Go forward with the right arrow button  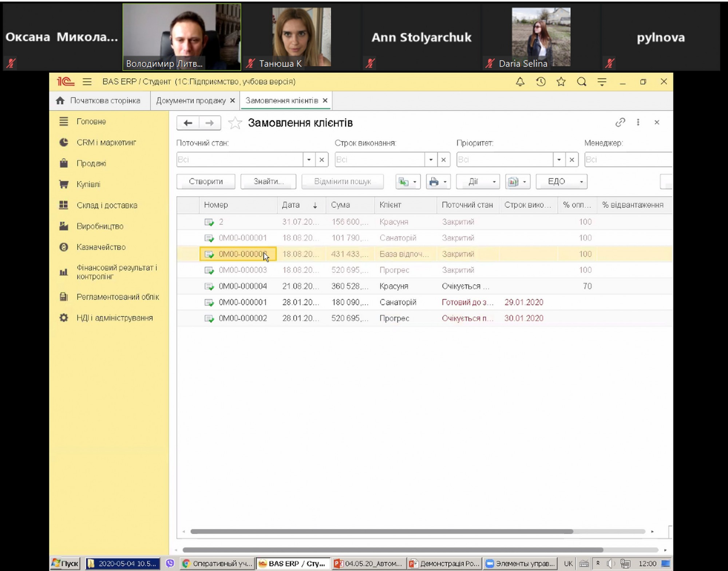pos(210,123)
